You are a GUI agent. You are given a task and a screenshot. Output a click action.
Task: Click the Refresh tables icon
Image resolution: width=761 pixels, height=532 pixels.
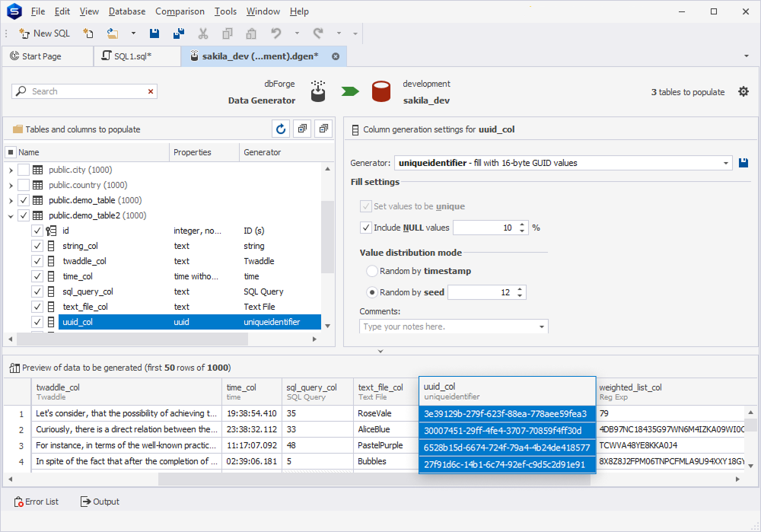point(282,129)
